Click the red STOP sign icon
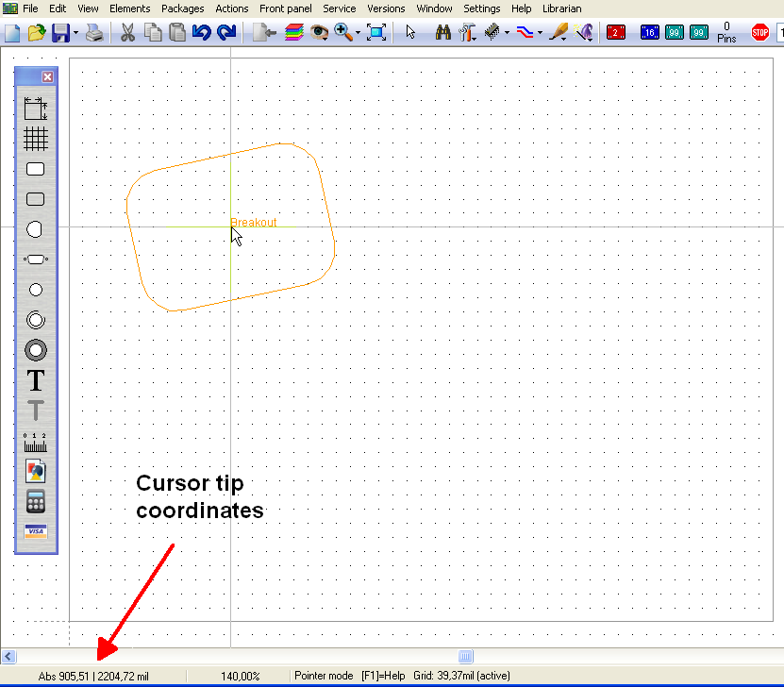This screenshot has height=687, width=784. [x=759, y=33]
